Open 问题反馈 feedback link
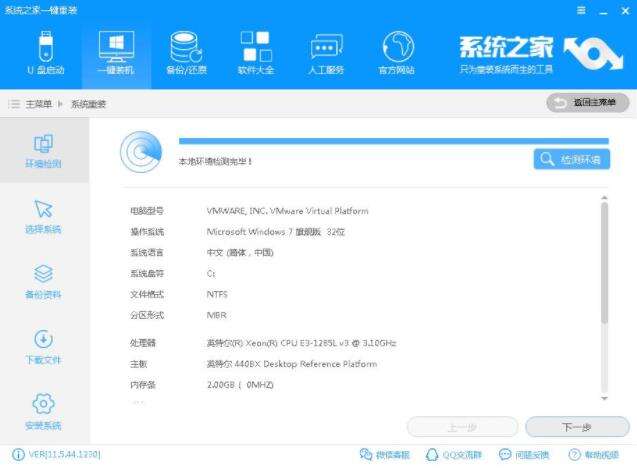Image resolution: width=637 pixels, height=470 pixels. (524, 455)
